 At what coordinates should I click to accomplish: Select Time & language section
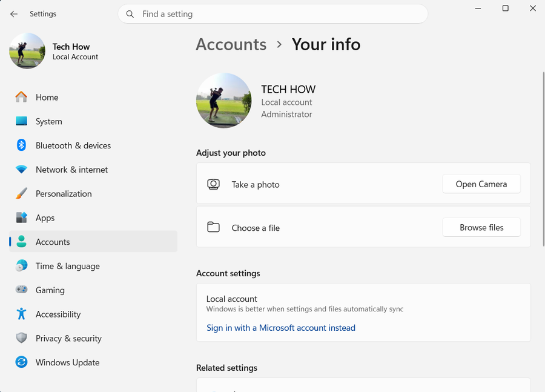(x=93, y=266)
